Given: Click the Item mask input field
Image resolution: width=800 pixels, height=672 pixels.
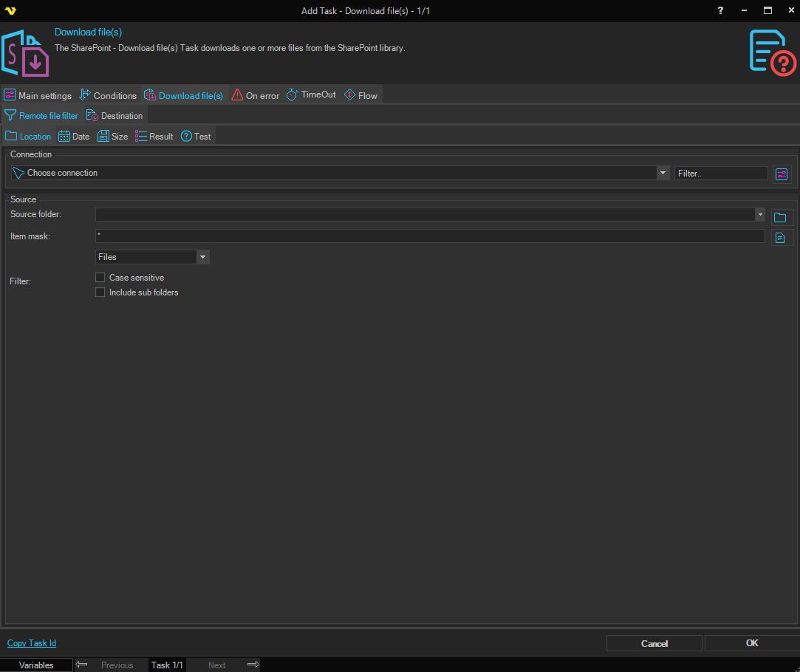Looking at the screenshot, I should (430, 236).
